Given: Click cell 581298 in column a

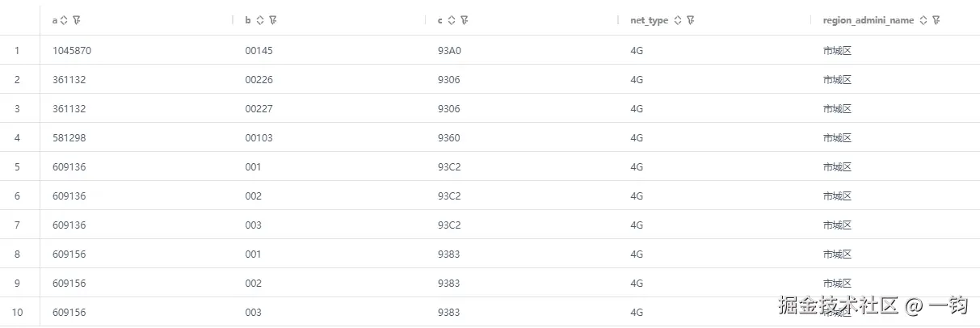Looking at the screenshot, I should (69, 137).
